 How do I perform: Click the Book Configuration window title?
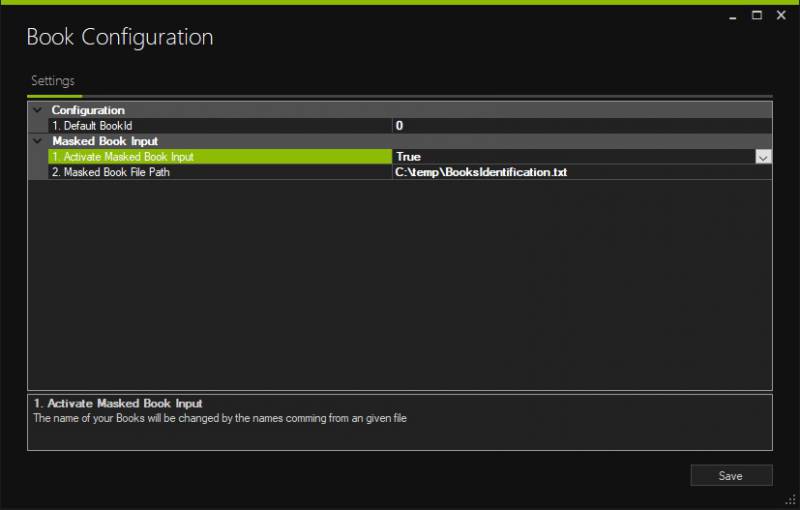click(x=120, y=38)
